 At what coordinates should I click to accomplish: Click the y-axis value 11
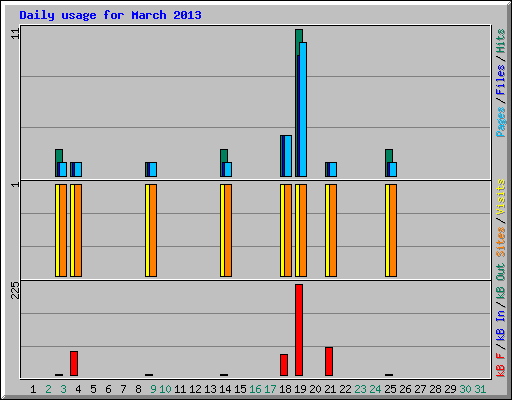(16, 34)
